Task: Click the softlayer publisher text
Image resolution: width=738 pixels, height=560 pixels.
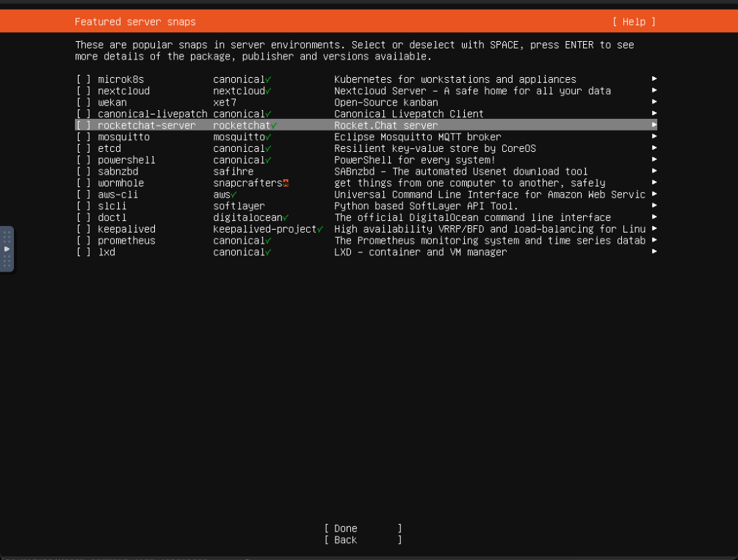Action: [239, 206]
